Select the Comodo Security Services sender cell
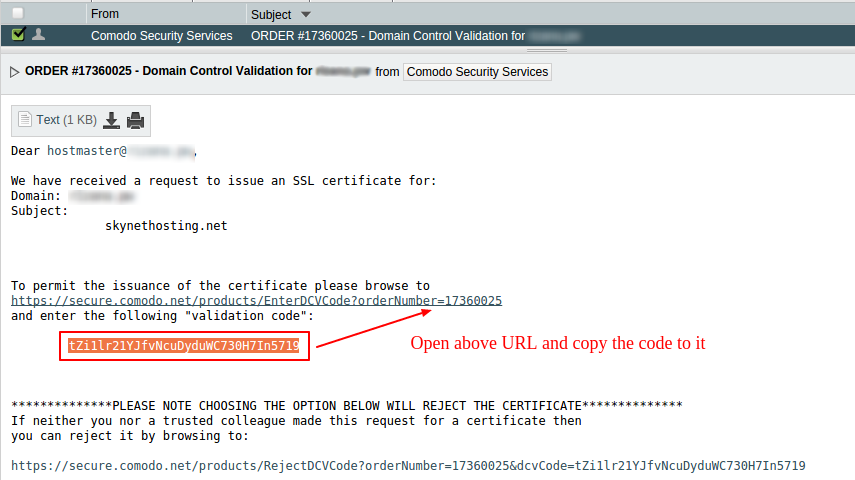This screenshot has width=855, height=480. tap(161, 35)
